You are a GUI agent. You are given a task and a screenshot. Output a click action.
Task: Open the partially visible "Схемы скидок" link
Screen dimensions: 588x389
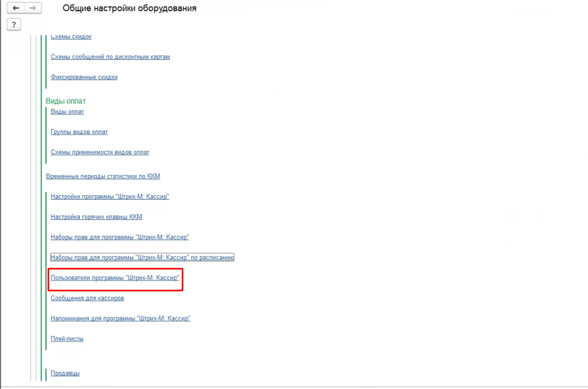pyautogui.click(x=71, y=37)
